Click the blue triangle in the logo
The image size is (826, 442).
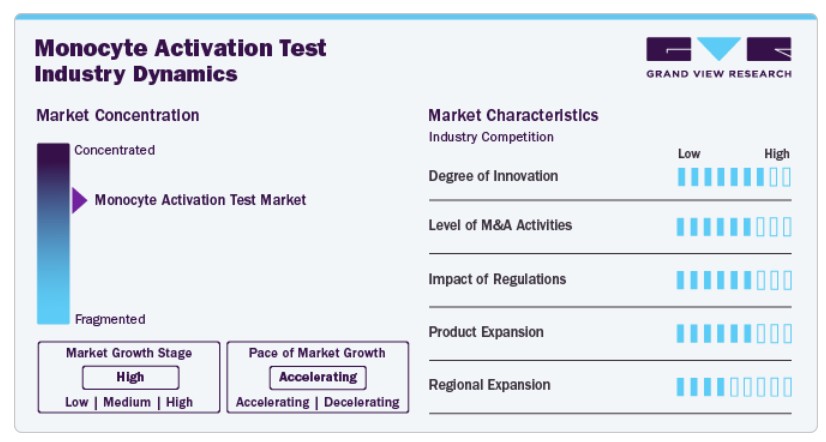pos(719,48)
